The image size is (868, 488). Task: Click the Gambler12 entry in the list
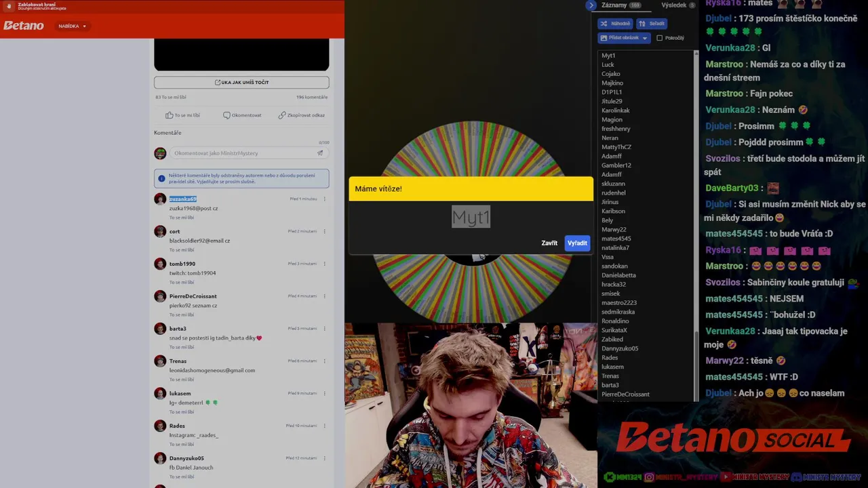[x=616, y=165]
